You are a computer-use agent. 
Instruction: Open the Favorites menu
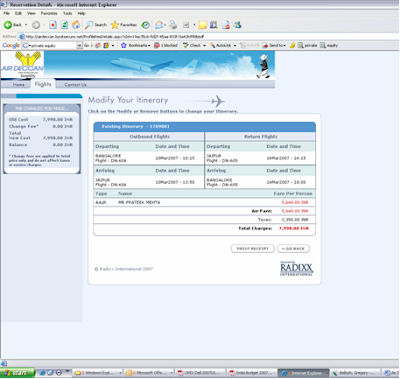pos(49,13)
